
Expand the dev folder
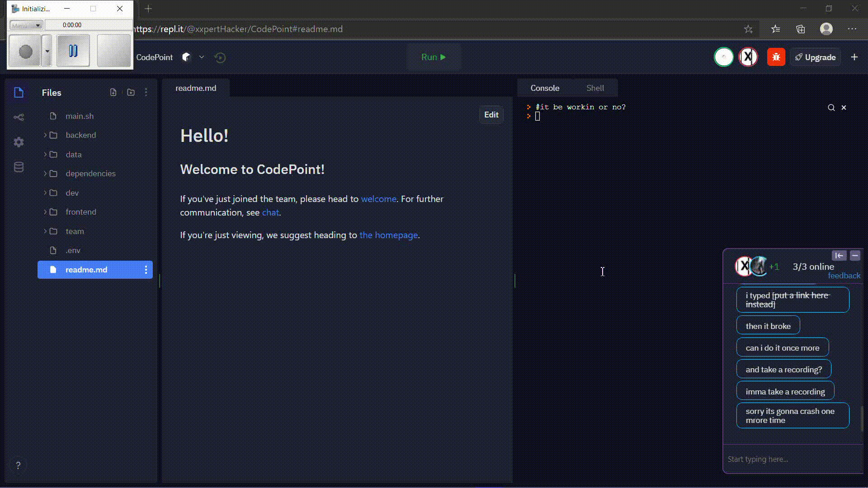click(x=45, y=193)
